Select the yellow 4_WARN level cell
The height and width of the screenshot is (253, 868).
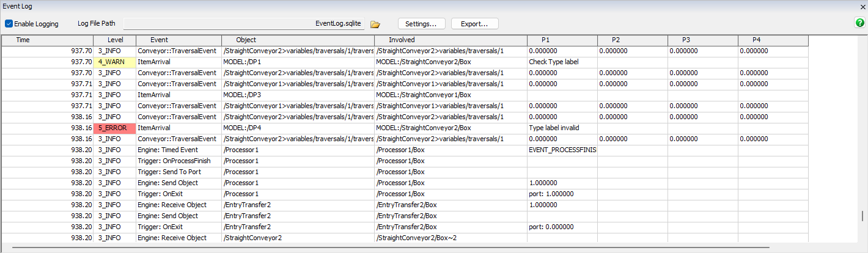pyautogui.click(x=114, y=62)
